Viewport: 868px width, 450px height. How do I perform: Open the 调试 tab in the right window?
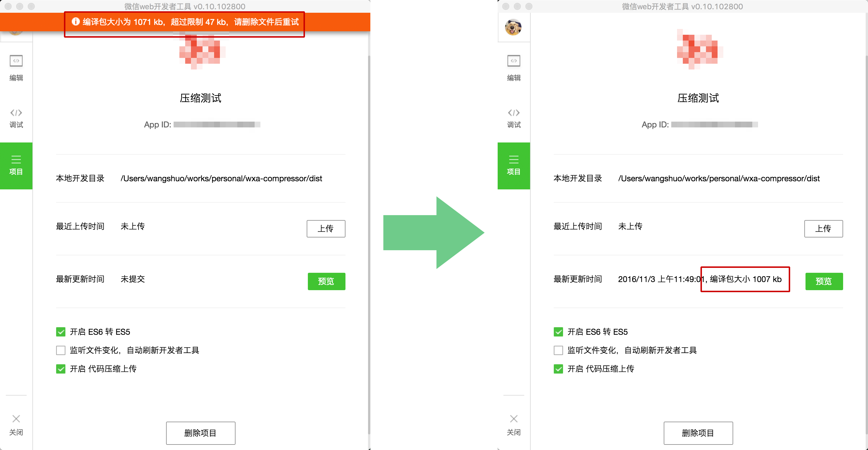(x=514, y=118)
